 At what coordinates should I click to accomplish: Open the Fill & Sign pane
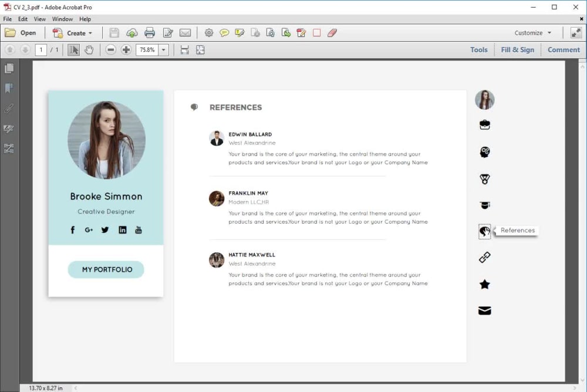click(517, 49)
